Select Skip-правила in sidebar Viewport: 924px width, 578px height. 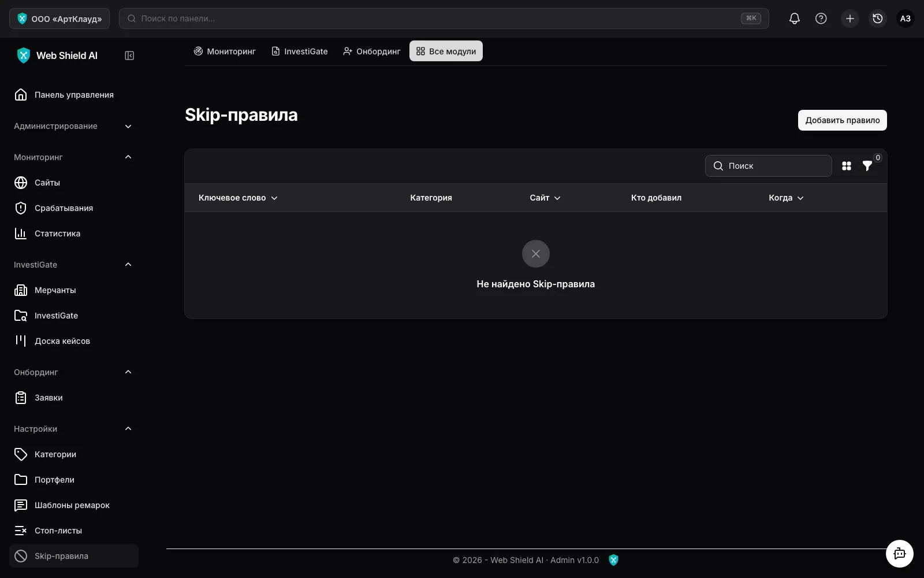pyautogui.click(x=74, y=556)
